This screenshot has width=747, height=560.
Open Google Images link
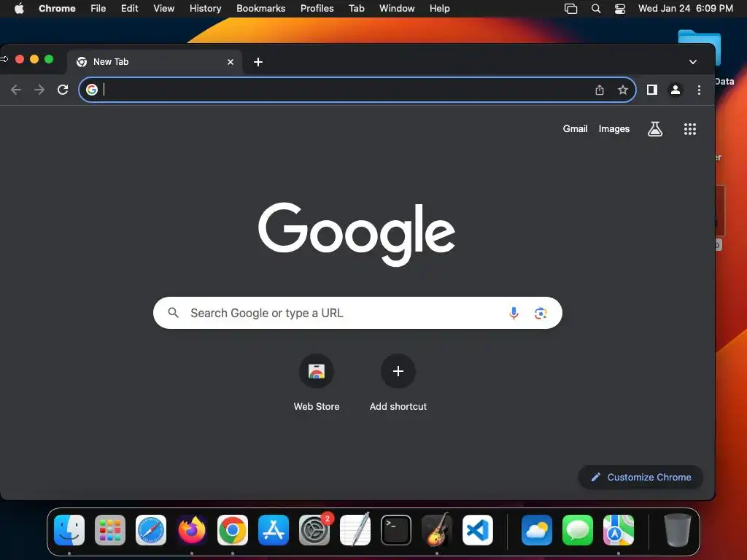614,128
